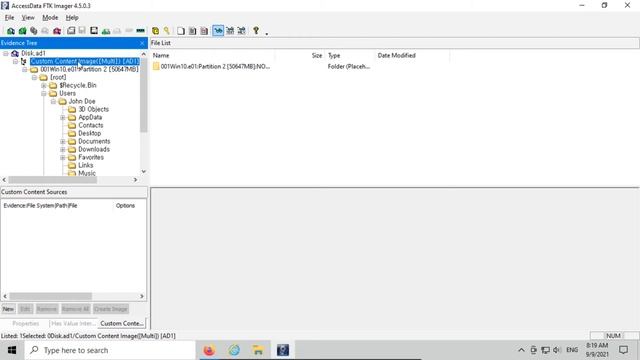
Task: Expand the $Recycle.Bin folder node
Action: click(44, 86)
